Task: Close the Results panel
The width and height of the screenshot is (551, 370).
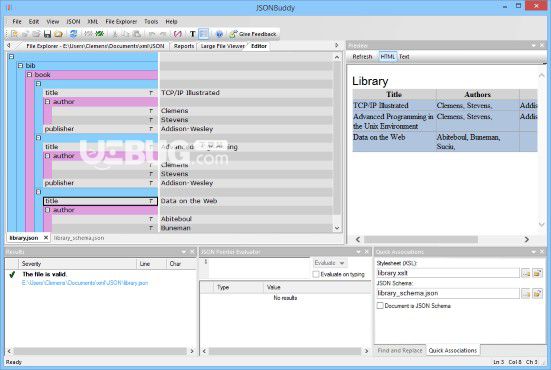Action: click(x=192, y=252)
